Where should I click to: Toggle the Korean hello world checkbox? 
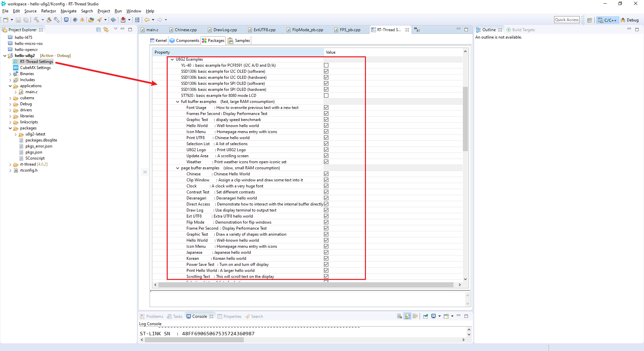[326, 258]
